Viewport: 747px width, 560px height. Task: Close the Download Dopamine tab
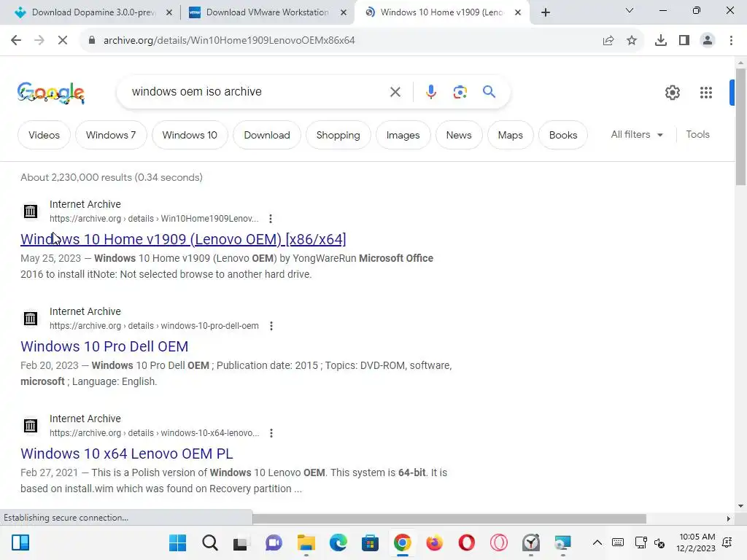169,13
